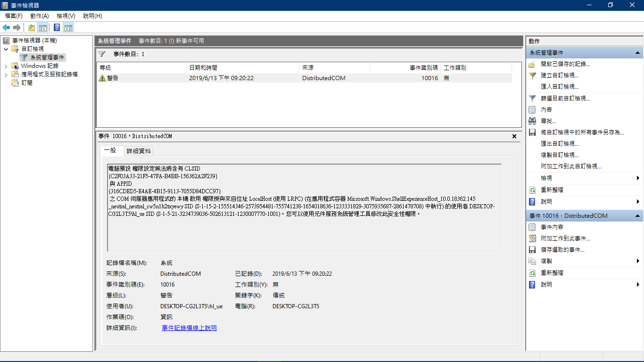Open the 說明(H) menu

92,16
